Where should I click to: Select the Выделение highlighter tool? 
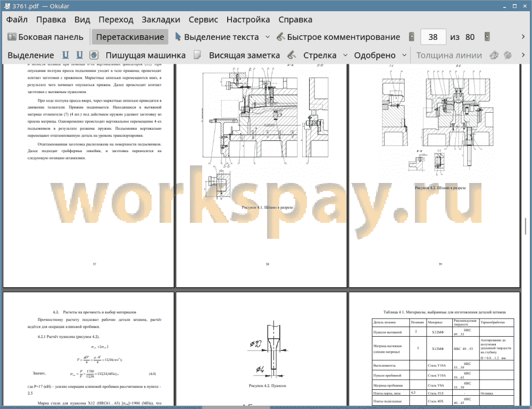point(31,55)
